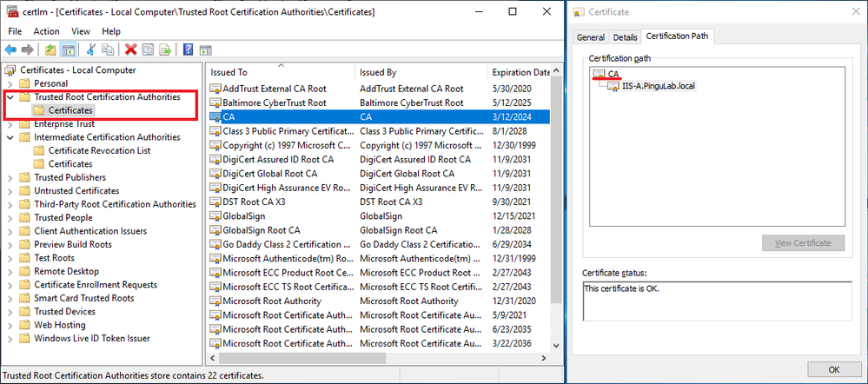Click the certificate icon beside Microsoft Root Authority

(x=215, y=301)
